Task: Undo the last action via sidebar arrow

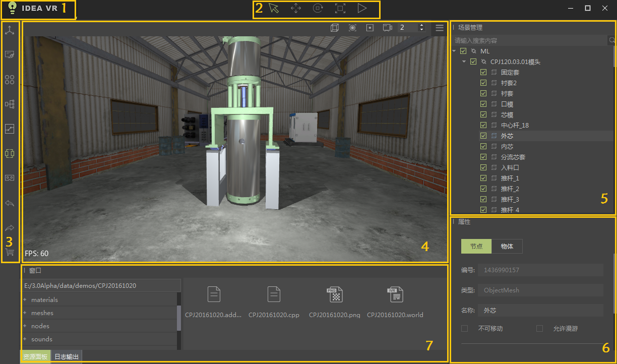Action: coord(10,203)
